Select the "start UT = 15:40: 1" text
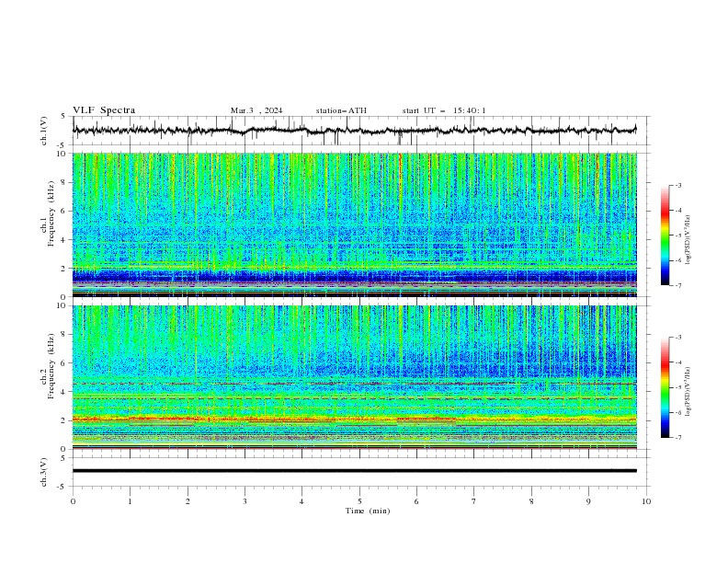Screen dimensions: 728x563 [444, 110]
